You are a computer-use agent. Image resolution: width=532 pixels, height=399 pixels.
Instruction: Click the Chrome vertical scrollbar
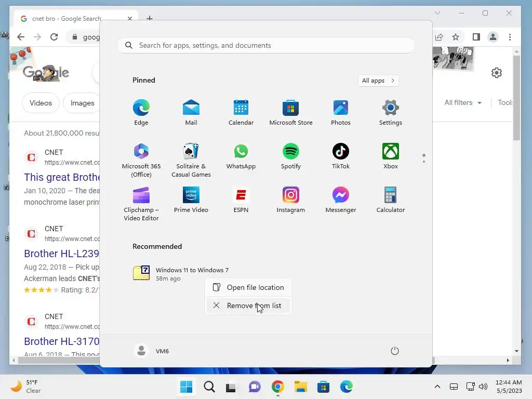coord(516,98)
